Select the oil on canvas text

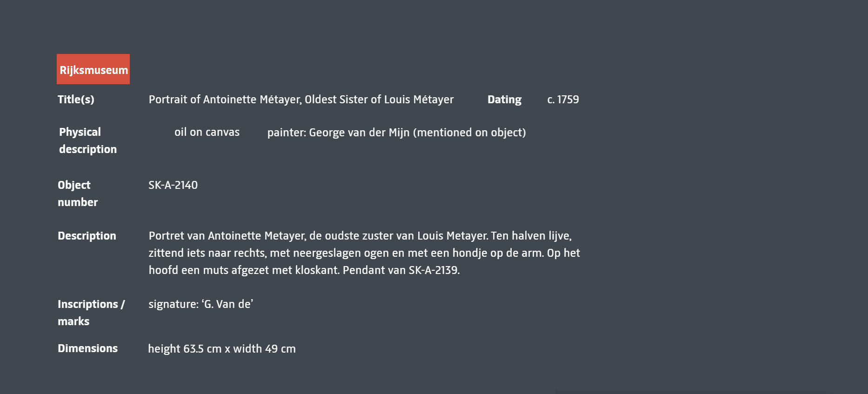tap(207, 132)
